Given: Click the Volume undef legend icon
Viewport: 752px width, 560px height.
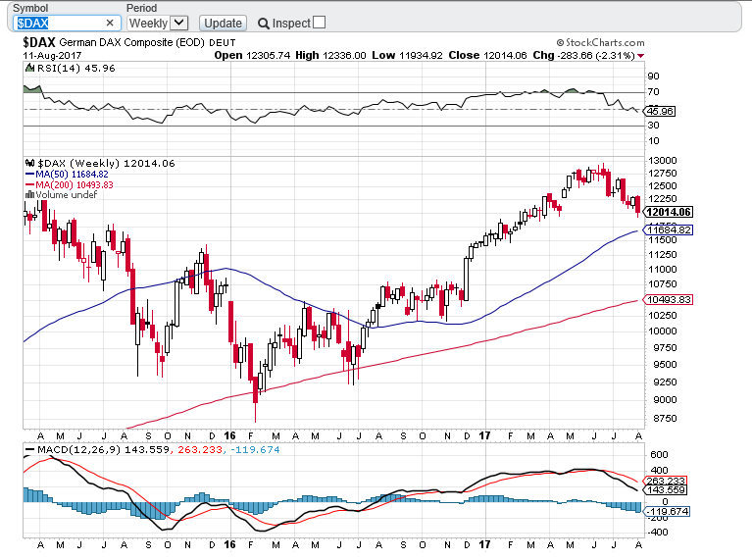Looking at the screenshot, I should [x=29, y=195].
